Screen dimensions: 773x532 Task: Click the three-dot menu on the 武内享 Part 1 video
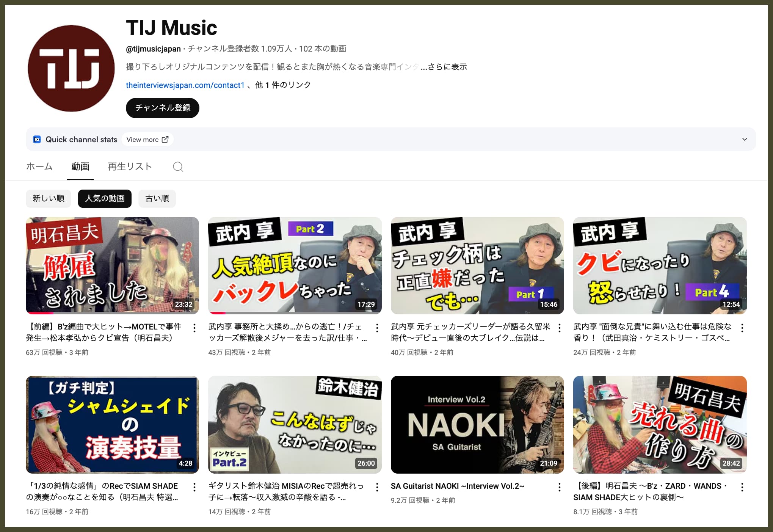click(x=560, y=328)
